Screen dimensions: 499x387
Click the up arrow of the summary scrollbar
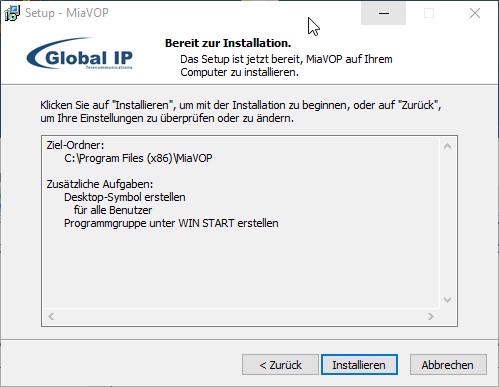tap(447, 146)
